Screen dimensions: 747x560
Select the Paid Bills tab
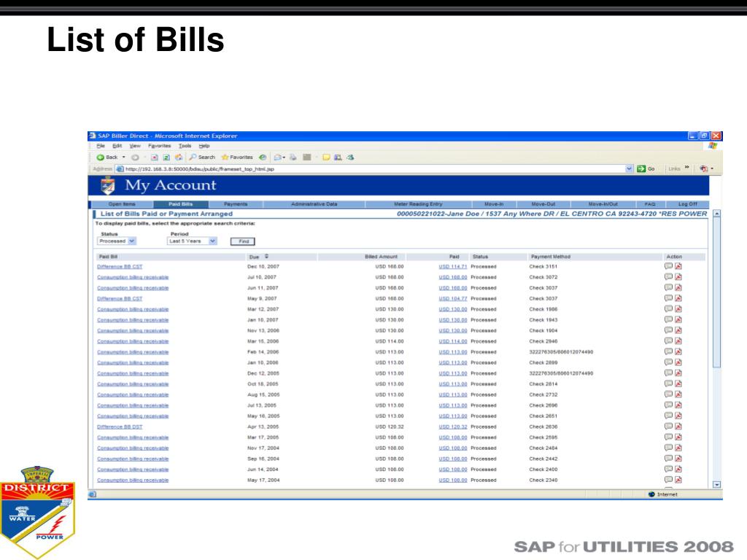point(181,204)
